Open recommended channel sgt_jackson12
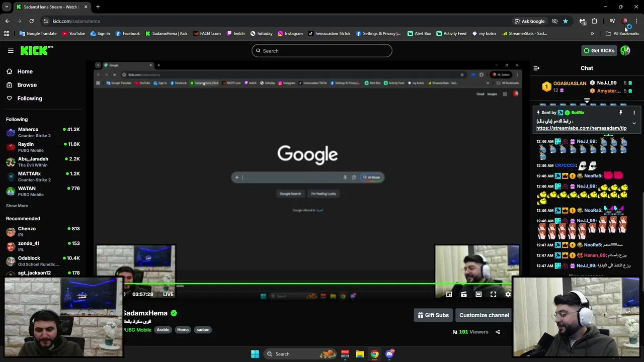This screenshot has width=644, height=362. tap(43, 273)
